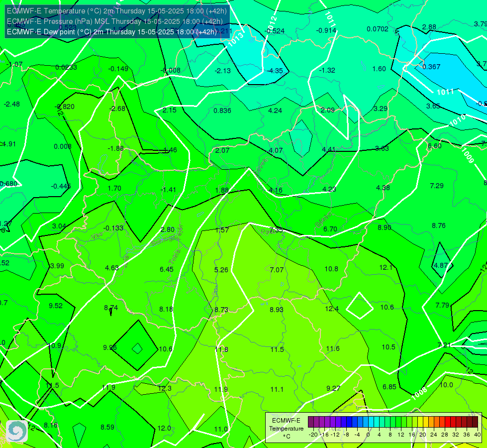Click the 1008 isobar label
The width and height of the screenshot is (487, 448).
[x=419, y=394]
